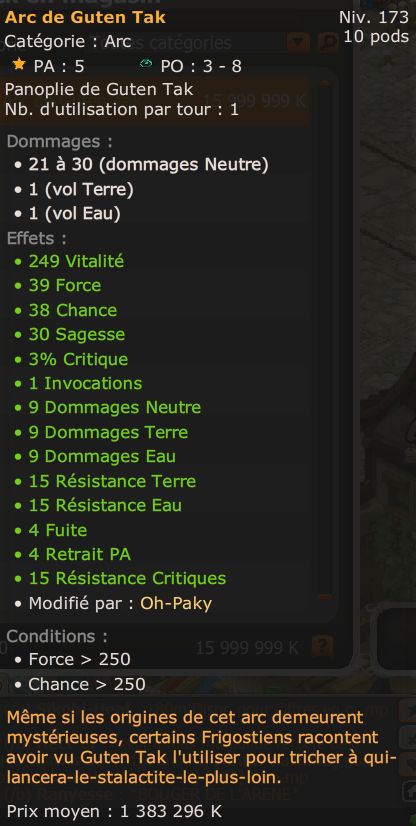Click the scrollbar down arrow of the item list
Viewport: 416px width, 826px height.
pyautogui.click(x=325, y=597)
